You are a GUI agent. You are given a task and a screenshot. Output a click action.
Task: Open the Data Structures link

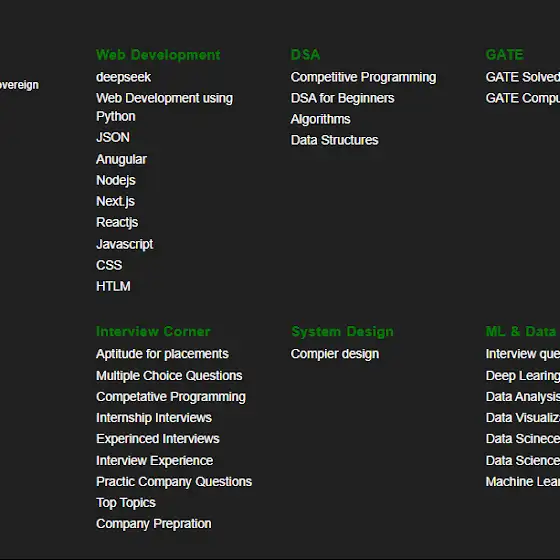tap(334, 140)
